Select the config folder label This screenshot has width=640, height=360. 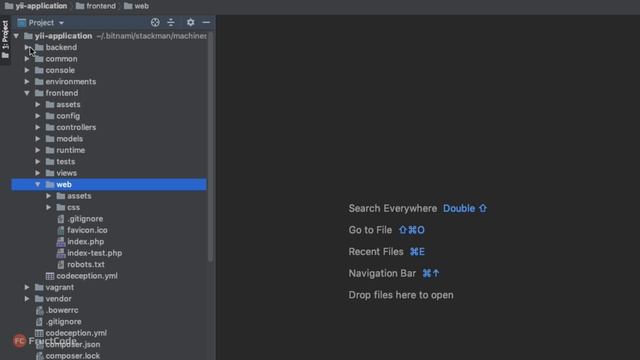coord(68,116)
